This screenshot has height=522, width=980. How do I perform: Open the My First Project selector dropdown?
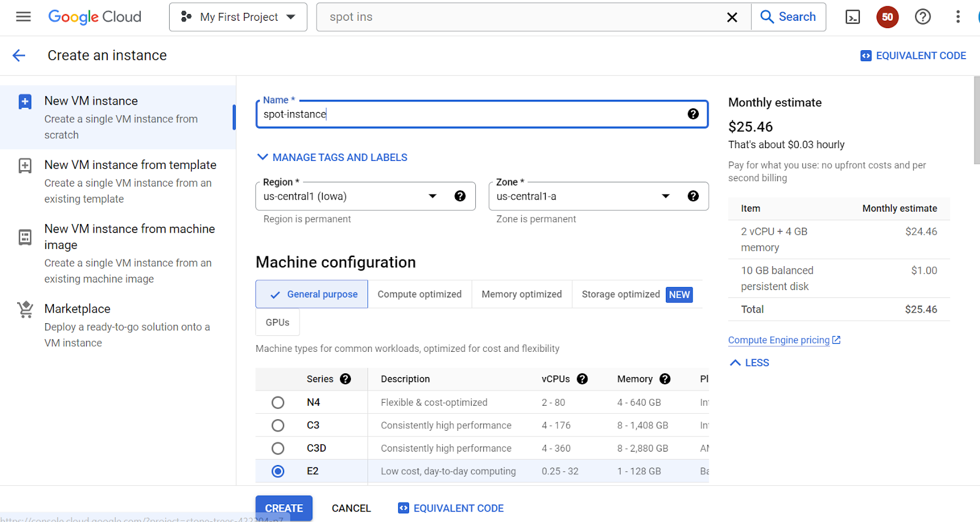238,17
